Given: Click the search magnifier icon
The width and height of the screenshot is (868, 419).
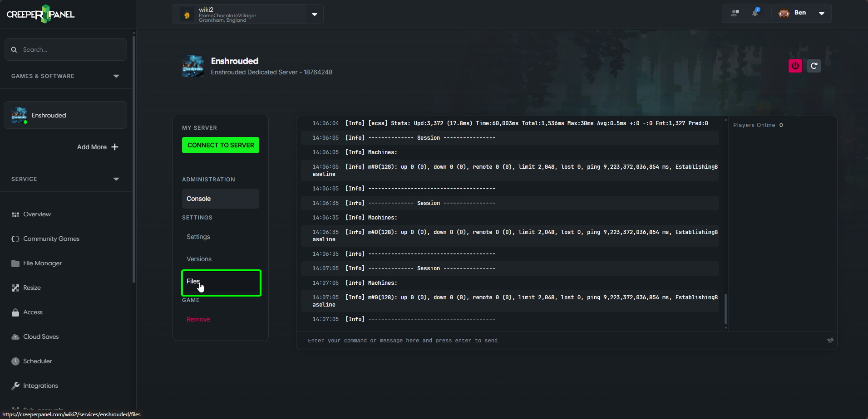Looking at the screenshot, I should point(14,49).
